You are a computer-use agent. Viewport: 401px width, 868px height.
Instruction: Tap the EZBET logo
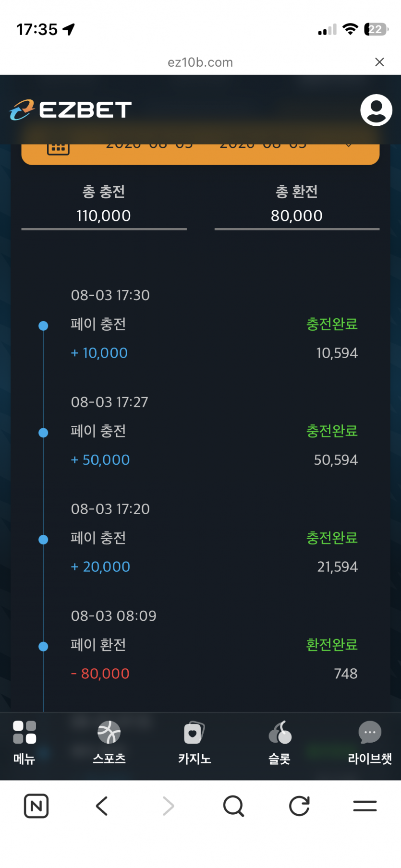coord(70,110)
